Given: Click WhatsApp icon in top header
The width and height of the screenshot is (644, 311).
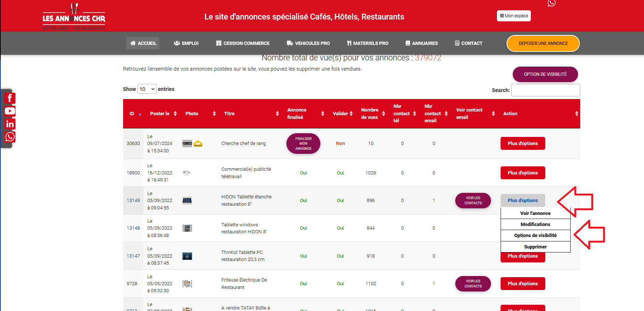Looking at the screenshot, I should tap(551, 3).
